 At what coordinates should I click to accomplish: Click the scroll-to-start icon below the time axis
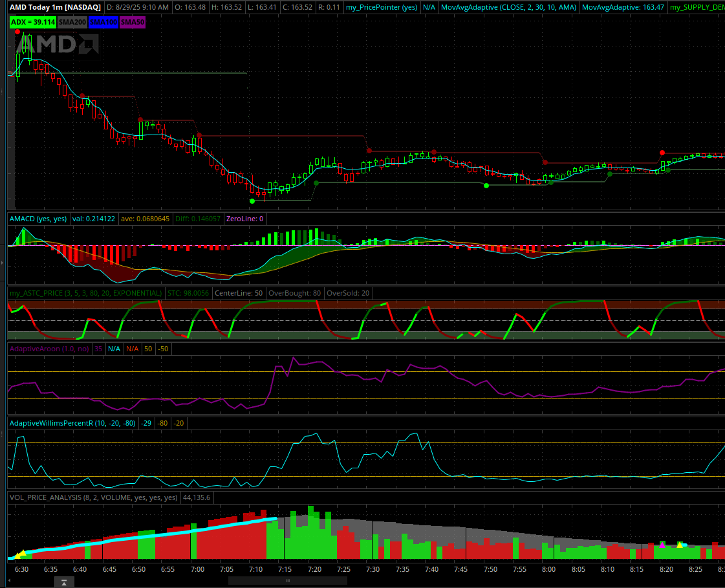pos(63,582)
